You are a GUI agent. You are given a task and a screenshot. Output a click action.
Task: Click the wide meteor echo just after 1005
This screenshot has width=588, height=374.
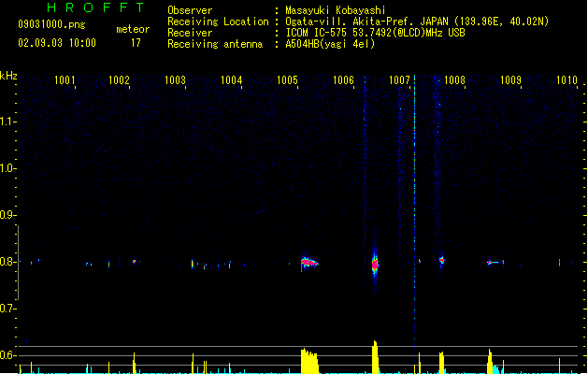point(309,263)
